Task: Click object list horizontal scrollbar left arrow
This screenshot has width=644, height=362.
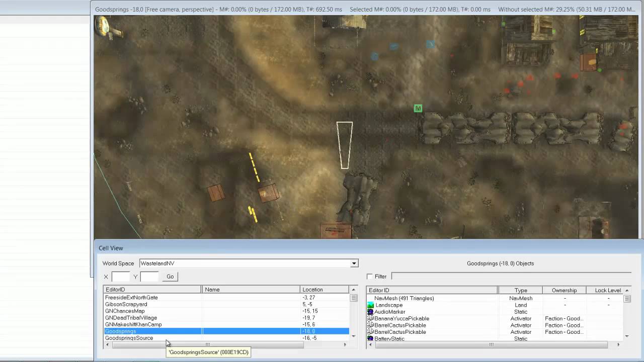Action: pyautogui.click(x=370, y=344)
